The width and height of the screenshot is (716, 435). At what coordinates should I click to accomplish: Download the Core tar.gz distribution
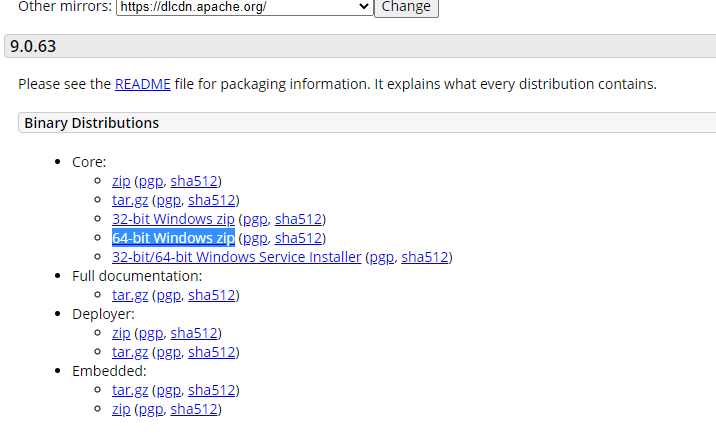(x=130, y=200)
